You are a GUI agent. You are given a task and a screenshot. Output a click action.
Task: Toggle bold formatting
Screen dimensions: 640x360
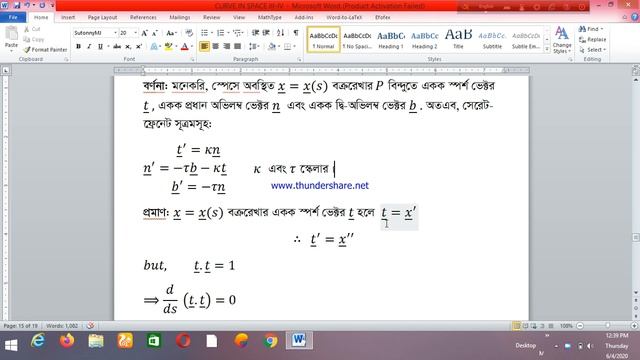[78, 47]
